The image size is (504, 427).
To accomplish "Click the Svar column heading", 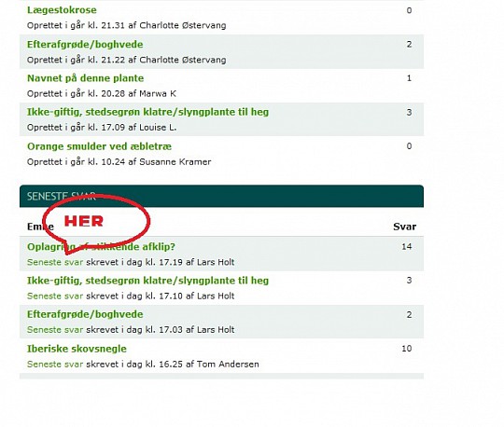I will [x=405, y=227].
